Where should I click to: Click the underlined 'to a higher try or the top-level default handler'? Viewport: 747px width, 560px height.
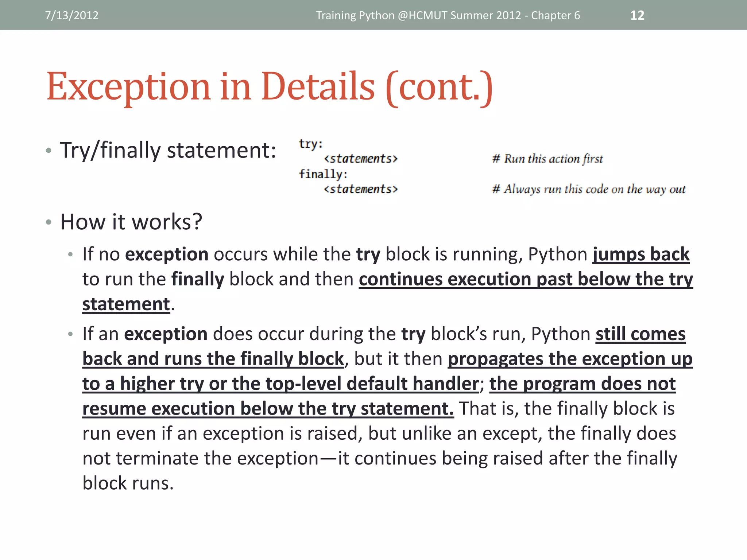(x=280, y=384)
